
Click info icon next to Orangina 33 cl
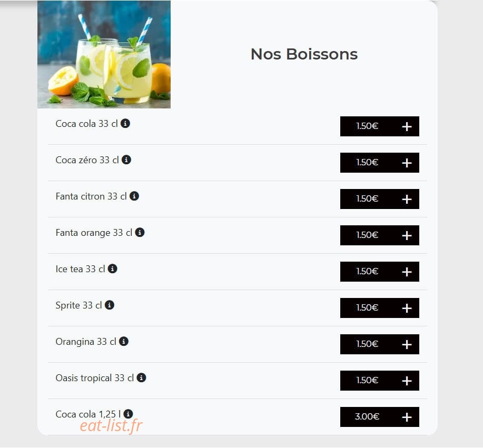tap(124, 342)
